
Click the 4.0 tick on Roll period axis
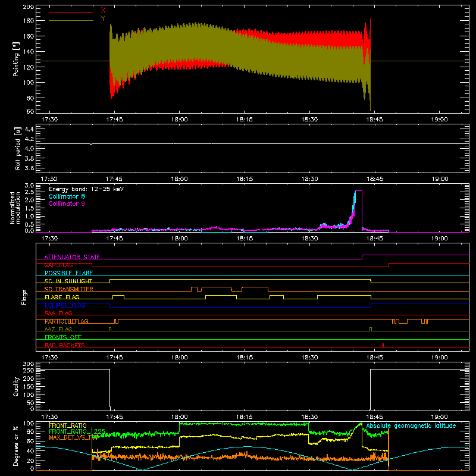[29, 148]
